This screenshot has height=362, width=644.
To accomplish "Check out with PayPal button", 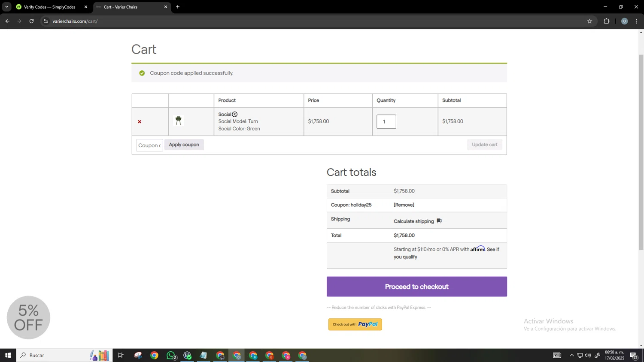I will pos(355,324).
